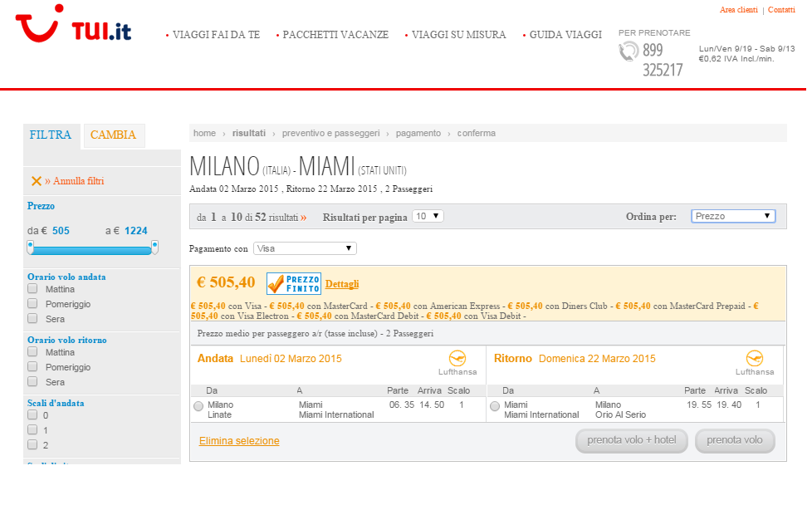
Task: Click the Prezzo Finito checkmark badge
Action: [294, 284]
